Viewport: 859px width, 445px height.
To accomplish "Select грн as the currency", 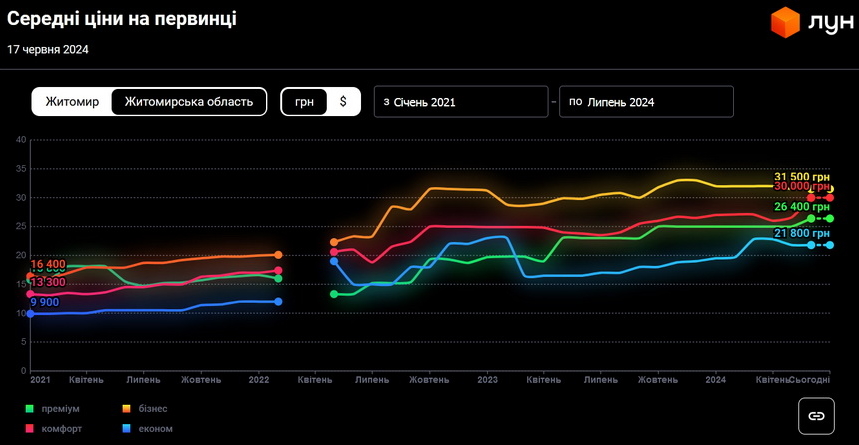I will (x=304, y=101).
